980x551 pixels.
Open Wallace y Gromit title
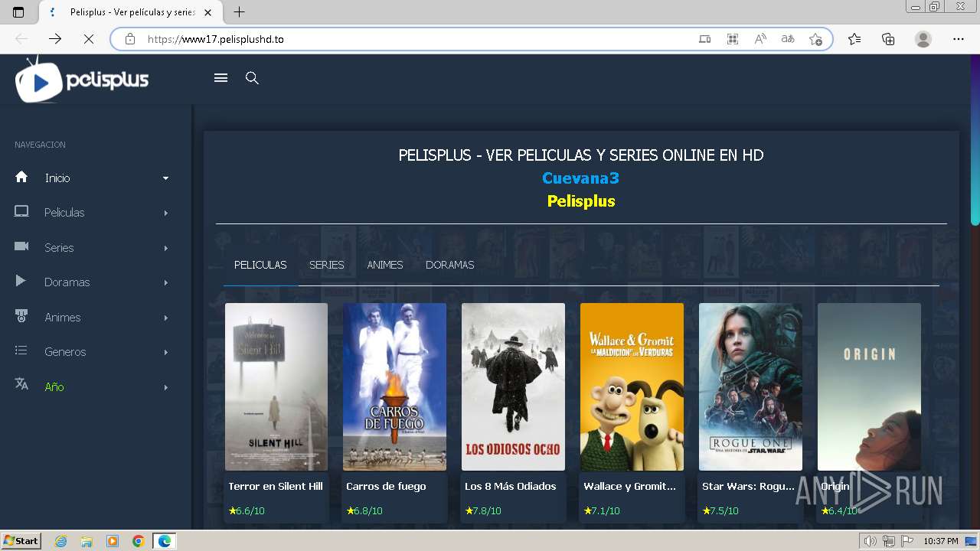629,486
